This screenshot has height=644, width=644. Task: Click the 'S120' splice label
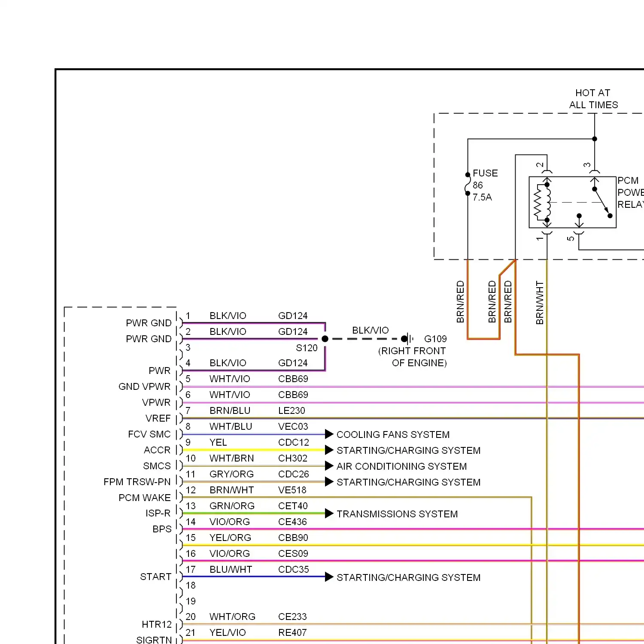[307, 348]
